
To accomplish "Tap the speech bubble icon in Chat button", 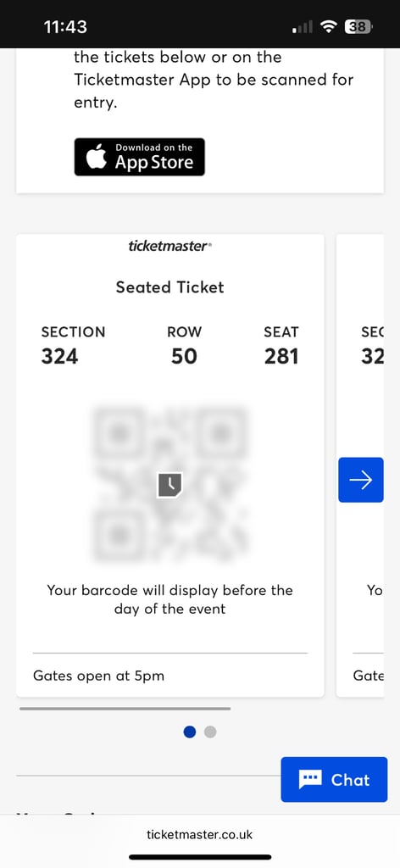I will pyautogui.click(x=310, y=780).
